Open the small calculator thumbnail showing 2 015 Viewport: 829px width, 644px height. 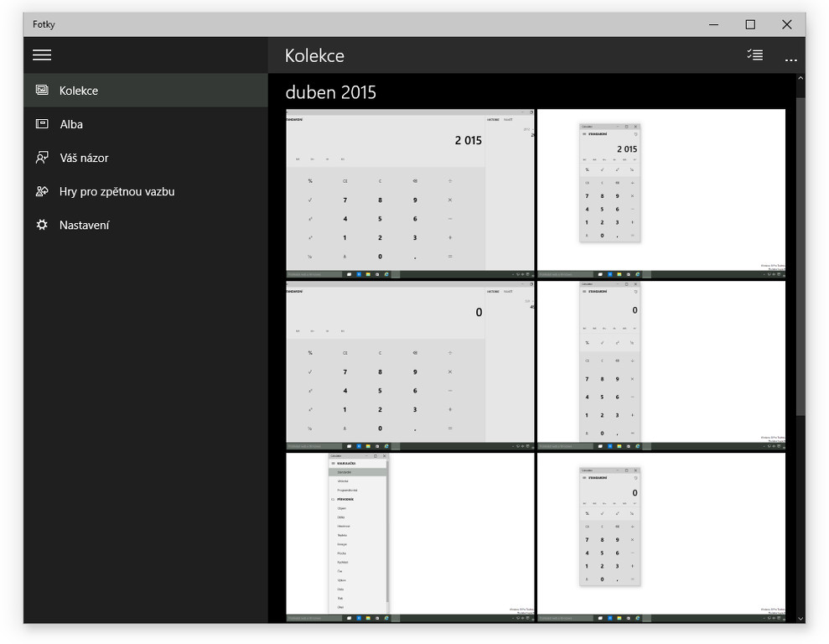(x=661, y=194)
